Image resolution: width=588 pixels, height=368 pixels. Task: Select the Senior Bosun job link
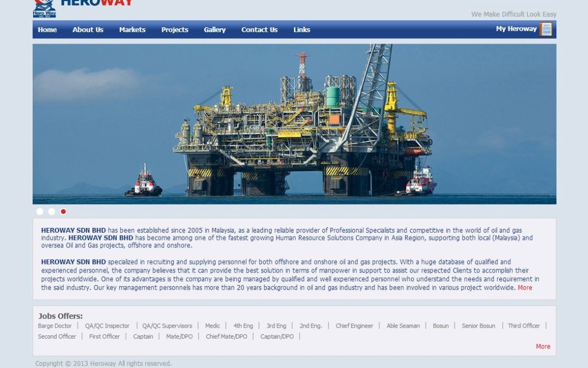pos(479,326)
